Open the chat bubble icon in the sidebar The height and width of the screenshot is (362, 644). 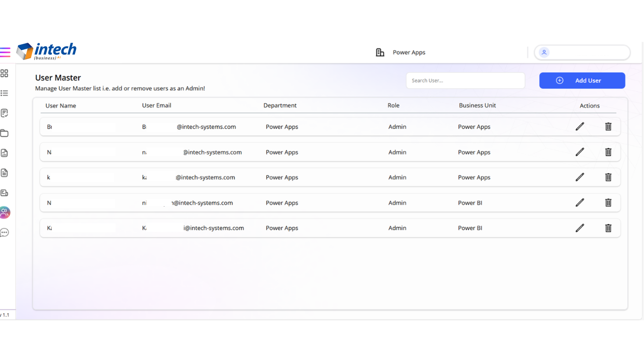(x=4, y=233)
